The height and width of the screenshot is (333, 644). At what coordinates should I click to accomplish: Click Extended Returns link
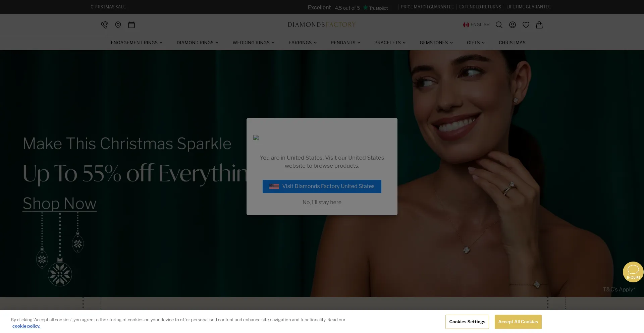480,7
